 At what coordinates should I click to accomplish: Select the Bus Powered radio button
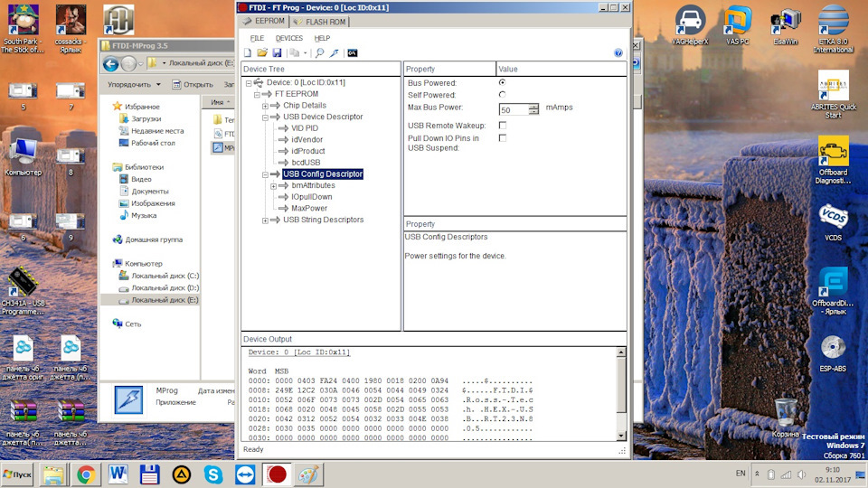coord(502,82)
